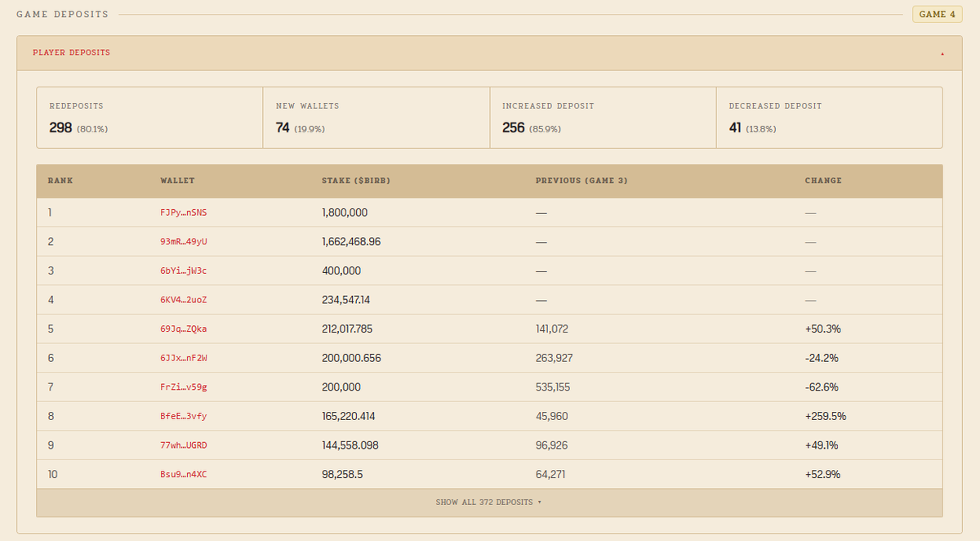Screen dimensions: 980x541
Task: Click the Rank column header
Action: click(60, 181)
